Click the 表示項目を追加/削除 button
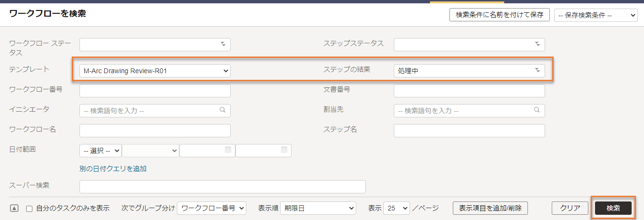The image size is (644, 220). click(490, 208)
